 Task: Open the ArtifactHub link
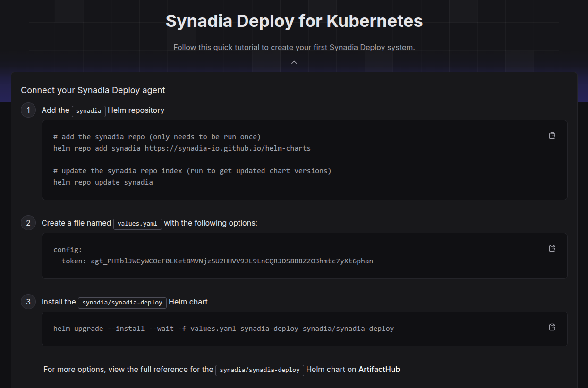tap(379, 369)
